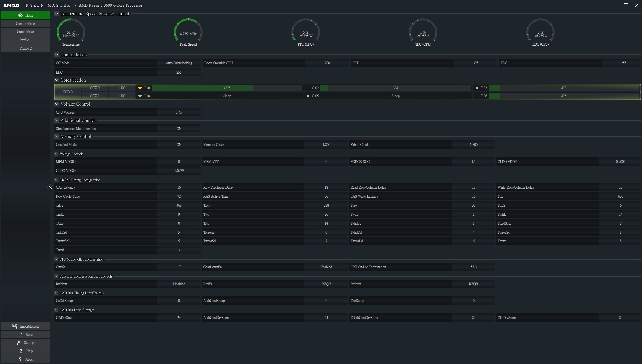Click the dot marker beside C 05

(308, 96)
